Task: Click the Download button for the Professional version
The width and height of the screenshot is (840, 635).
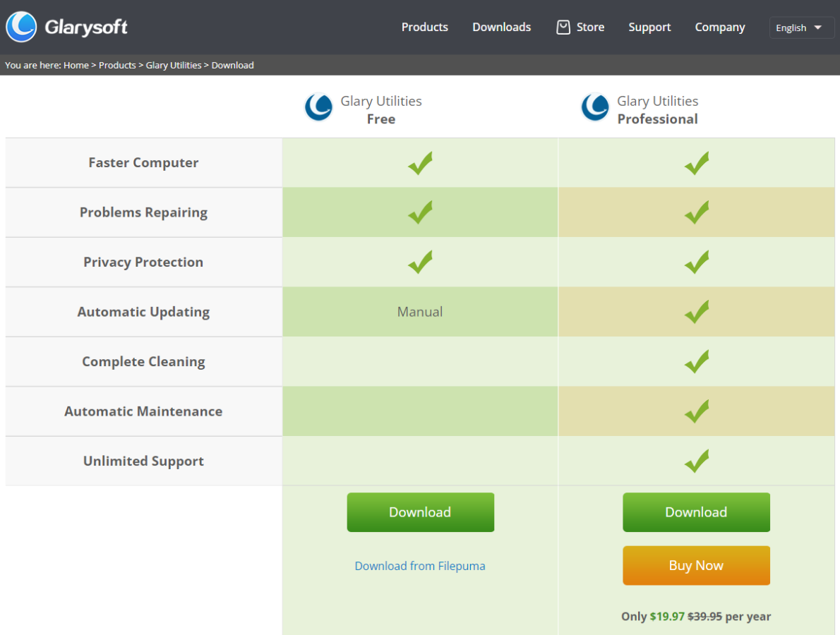Action: [696, 512]
